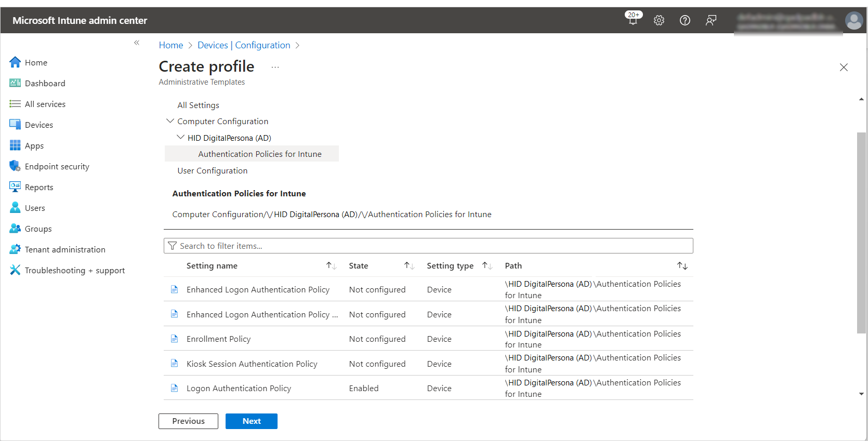Sort the table by Setting name
Viewport: 868px width, 441px height.
pos(331,266)
